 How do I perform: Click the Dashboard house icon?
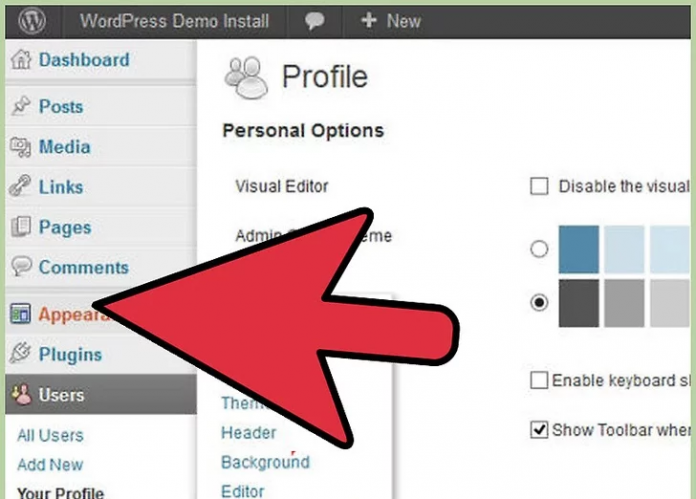point(20,60)
